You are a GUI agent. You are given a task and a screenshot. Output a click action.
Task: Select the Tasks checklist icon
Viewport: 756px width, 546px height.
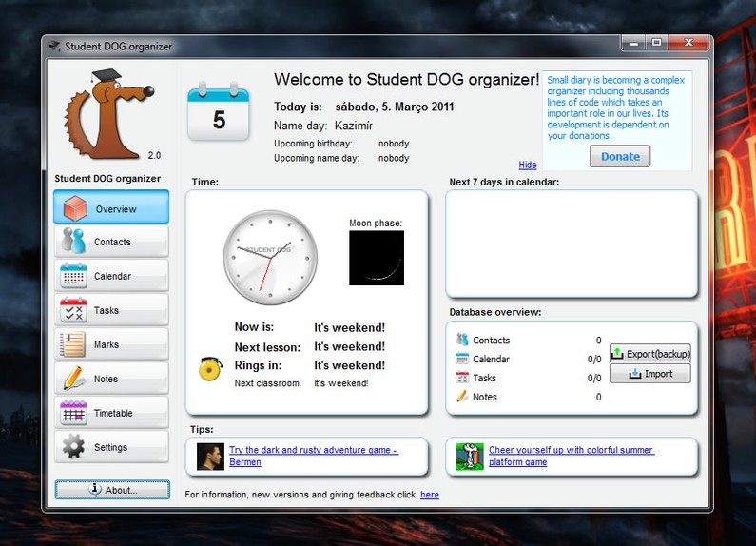pyautogui.click(x=74, y=310)
